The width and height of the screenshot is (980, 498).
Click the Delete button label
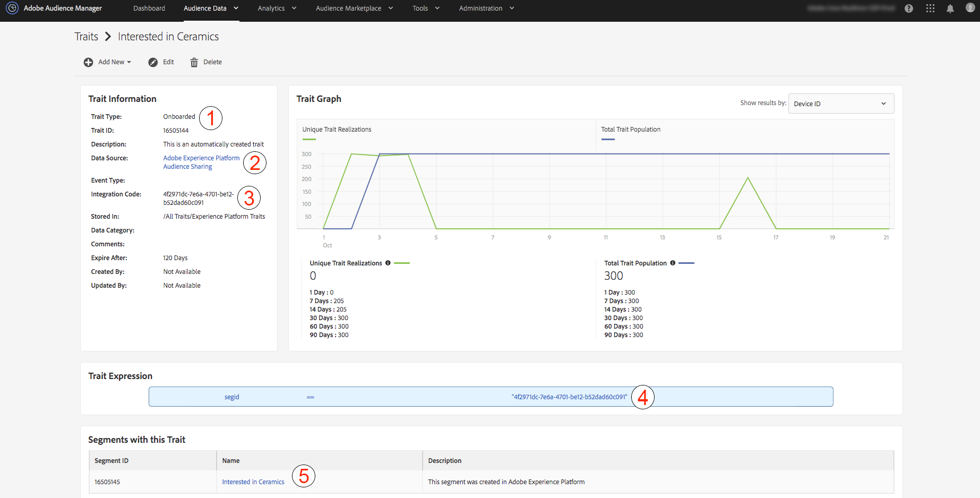(212, 62)
